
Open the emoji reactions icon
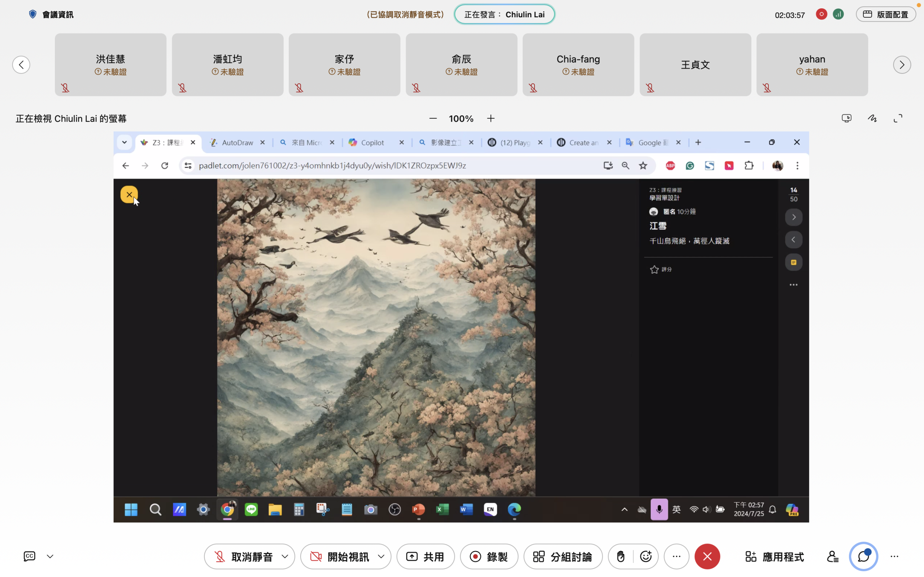(x=646, y=556)
